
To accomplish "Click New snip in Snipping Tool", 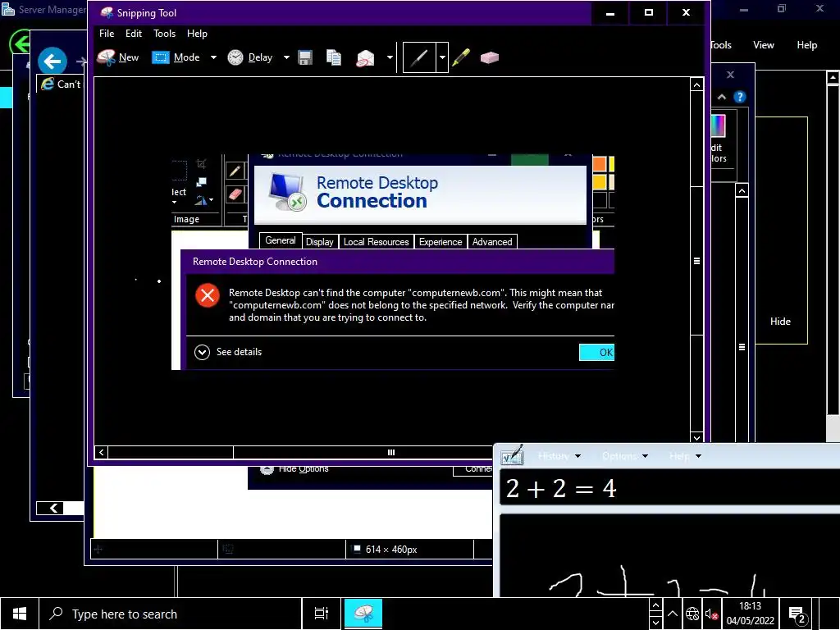I will pos(118,57).
